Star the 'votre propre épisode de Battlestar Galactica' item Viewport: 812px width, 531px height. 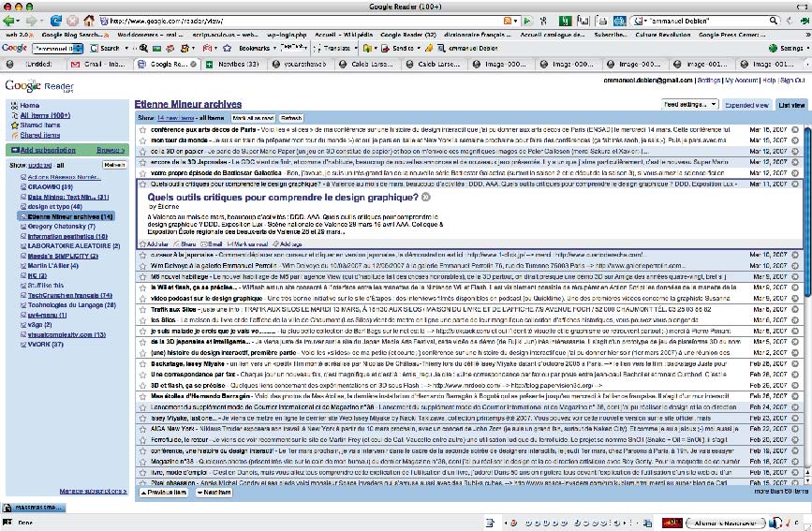click(142, 173)
